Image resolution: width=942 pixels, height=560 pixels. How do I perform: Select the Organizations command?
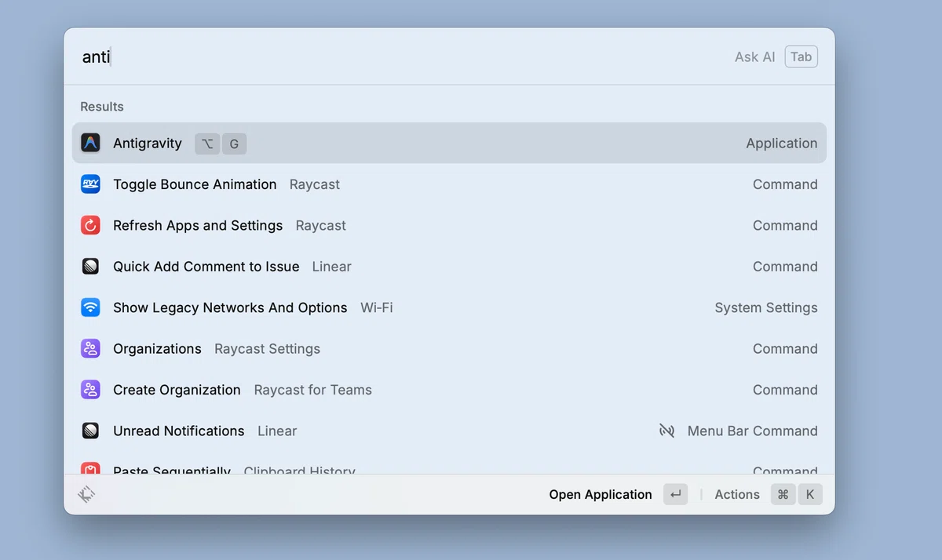[x=449, y=348]
